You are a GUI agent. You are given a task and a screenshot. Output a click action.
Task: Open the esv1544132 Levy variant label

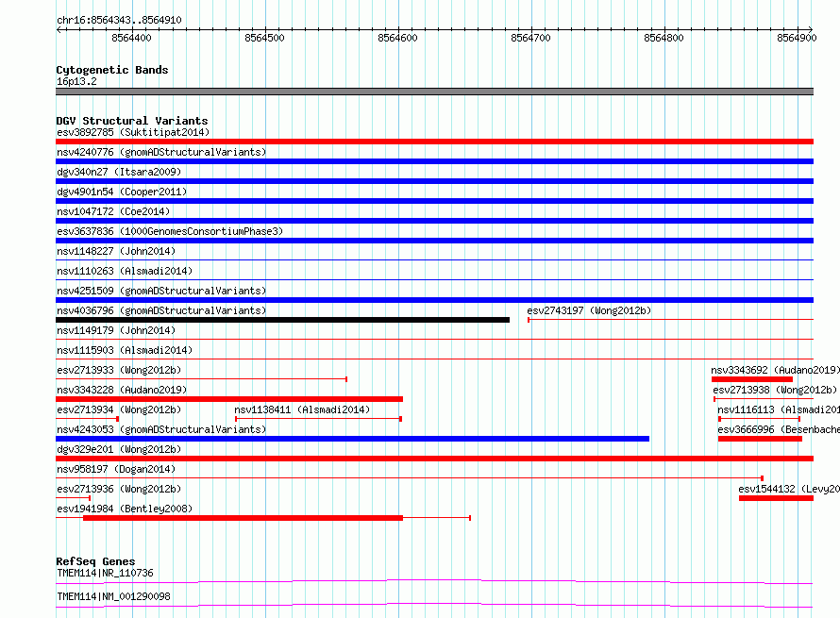tap(789, 489)
